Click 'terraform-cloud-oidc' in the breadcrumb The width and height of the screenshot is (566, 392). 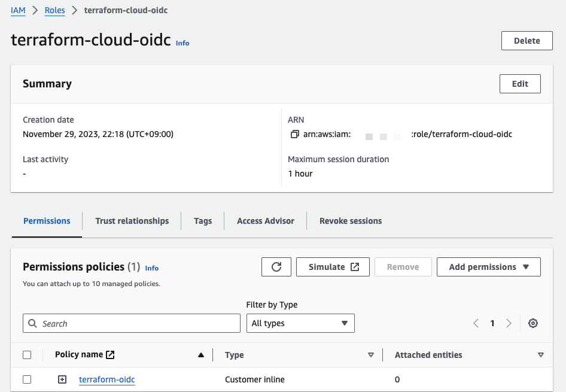click(x=126, y=10)
